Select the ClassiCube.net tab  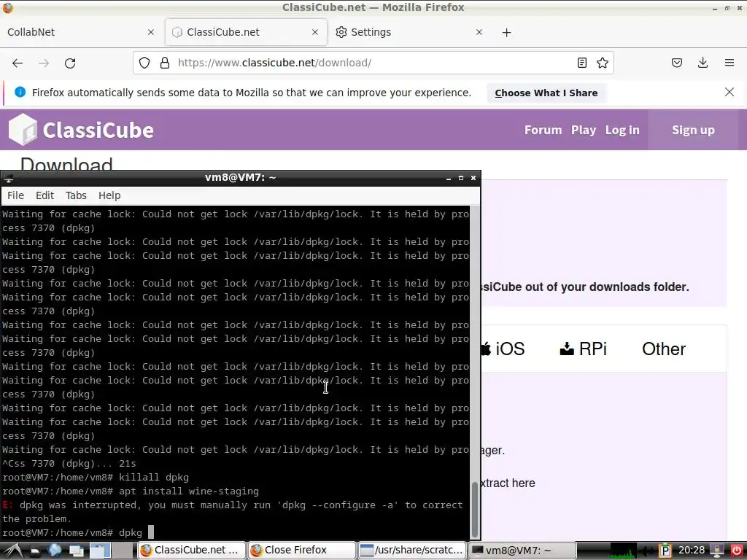(x=246, y=32)
